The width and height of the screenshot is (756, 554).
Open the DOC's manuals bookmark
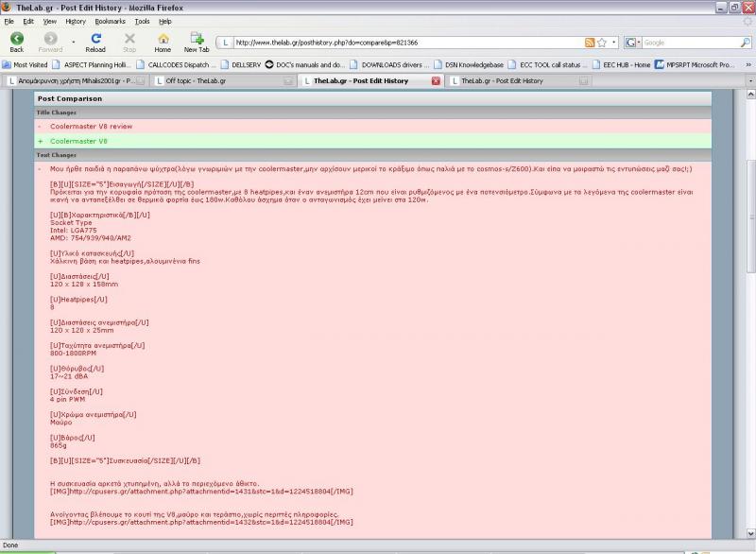point(305,64)
